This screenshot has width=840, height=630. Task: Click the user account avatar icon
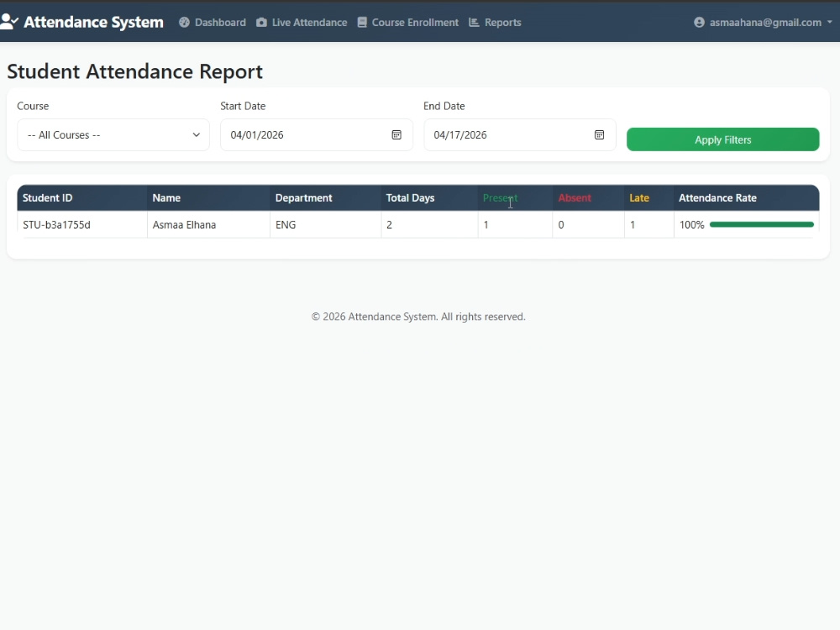[x=699, y=23]
